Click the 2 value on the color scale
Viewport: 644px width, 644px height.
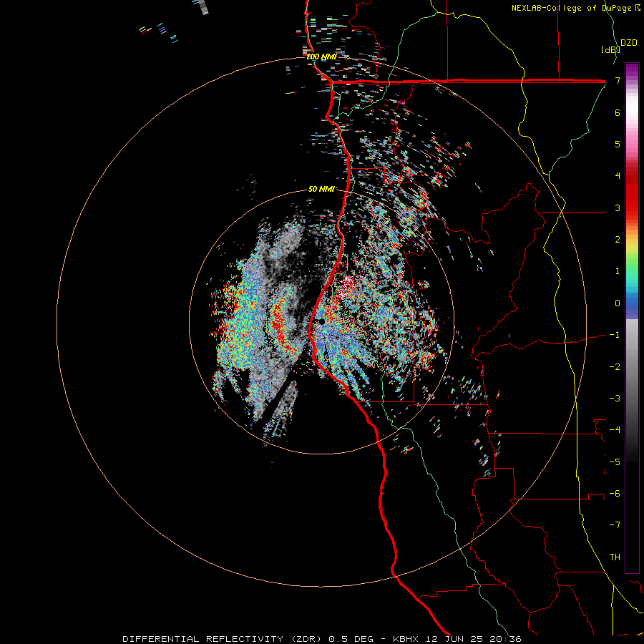(x=618, y=240)
